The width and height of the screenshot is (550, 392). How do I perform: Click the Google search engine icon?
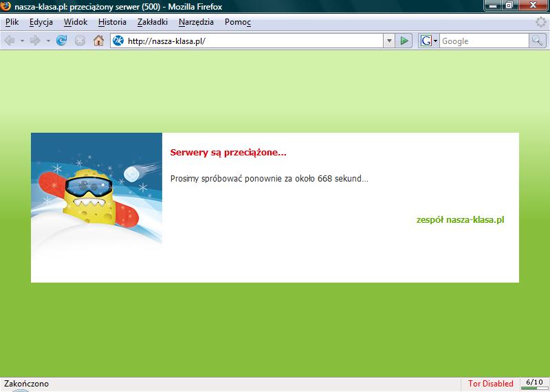coord(426,41)
